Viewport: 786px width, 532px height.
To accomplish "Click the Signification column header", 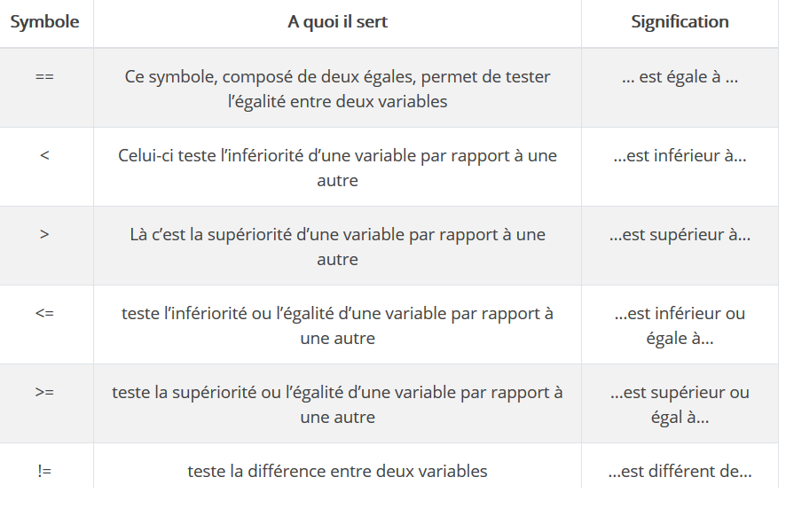I will pyautogui.click(x=680, y=21).
